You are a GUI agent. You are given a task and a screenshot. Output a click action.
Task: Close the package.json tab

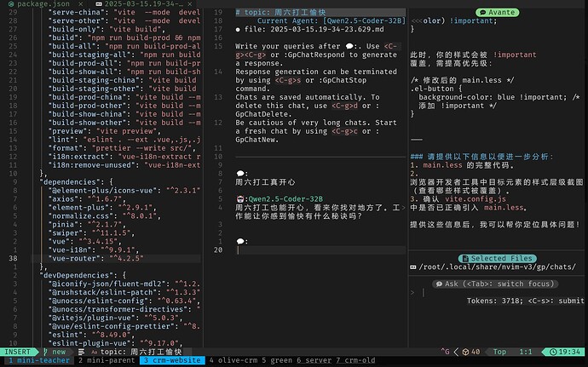(x=81, y=3)
